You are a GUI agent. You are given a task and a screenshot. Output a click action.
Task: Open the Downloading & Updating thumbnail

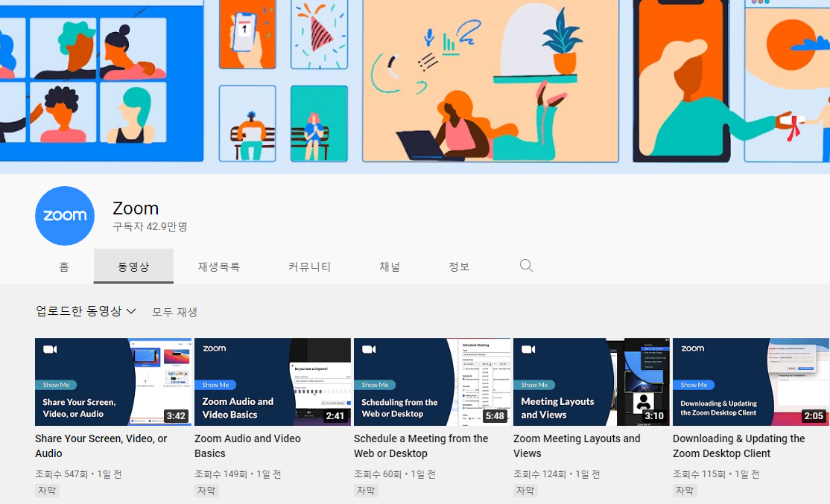tap(750, 382)
